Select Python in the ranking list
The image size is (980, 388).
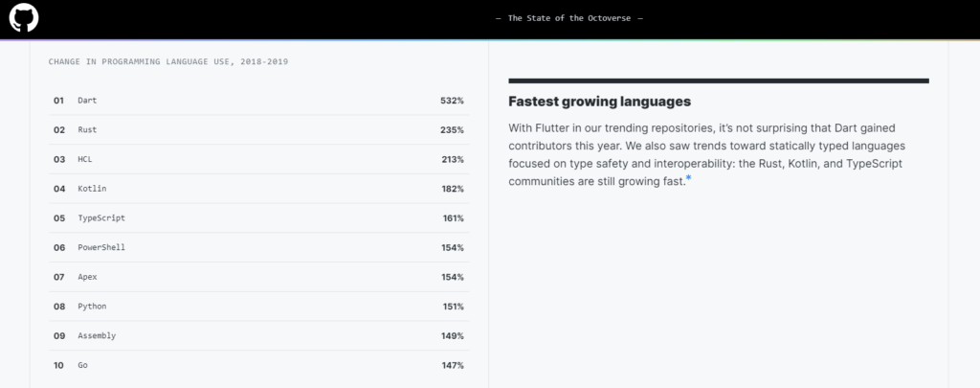(x=92, y=306)
